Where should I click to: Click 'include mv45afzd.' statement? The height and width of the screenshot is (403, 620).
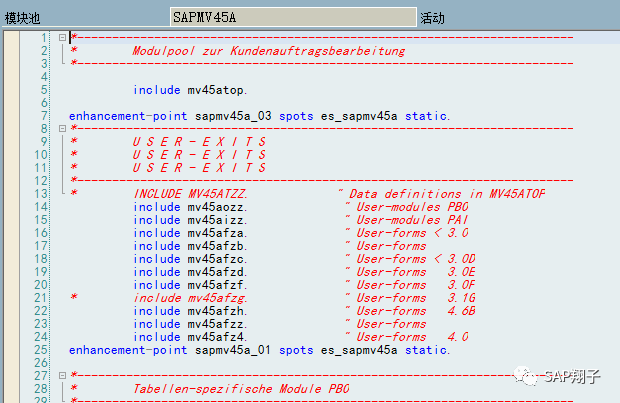(x=190, y=272)
